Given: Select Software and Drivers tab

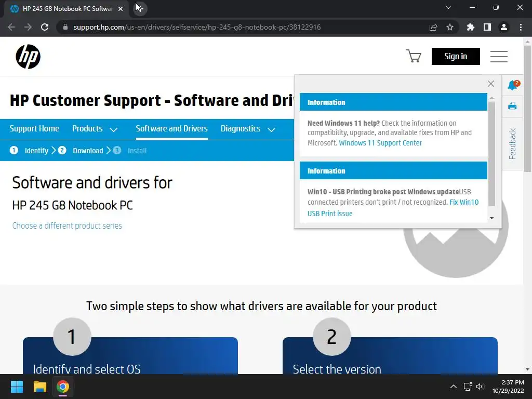Looking at the screenshot, I should 171,129.
